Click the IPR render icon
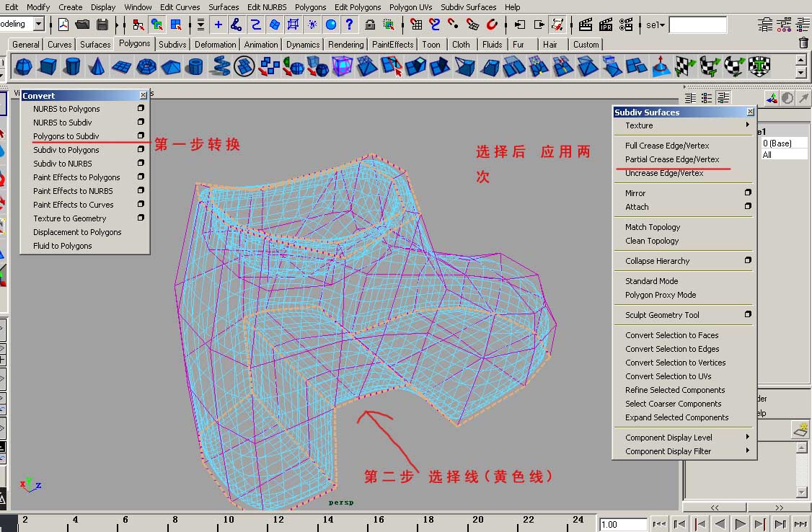Screen dimensions: 812x532 click(605, 25)
